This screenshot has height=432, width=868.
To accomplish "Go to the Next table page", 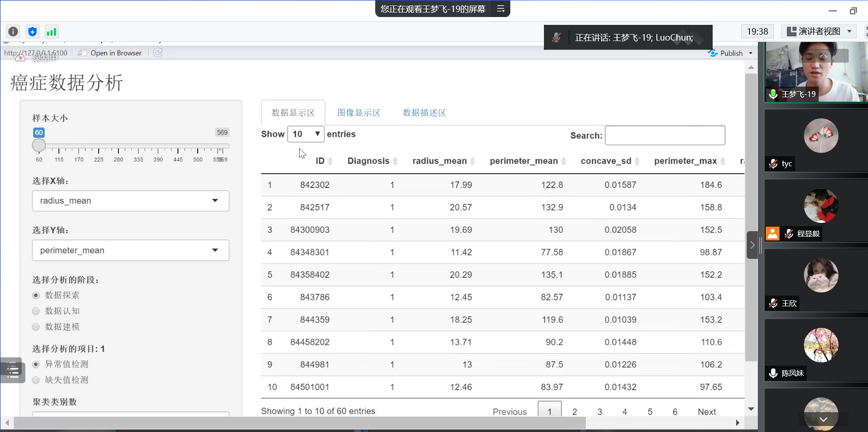I will point(706,412).
